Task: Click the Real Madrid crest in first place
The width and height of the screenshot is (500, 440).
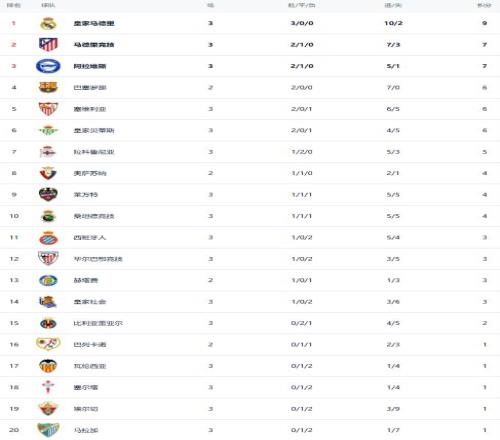Action: pyautogui.click(x=48, y=23)
